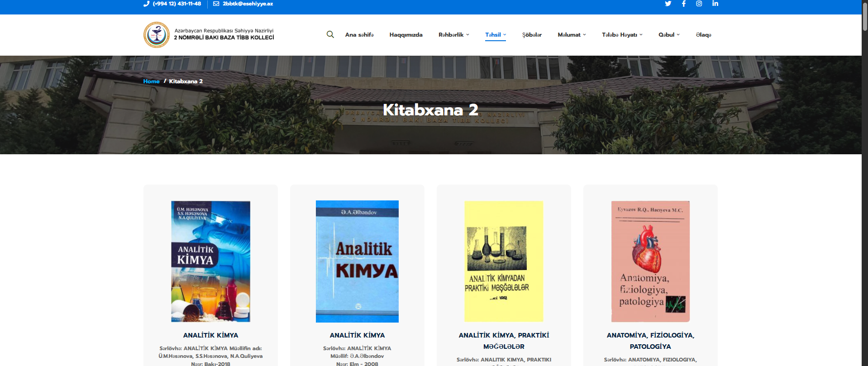Click the search magnifier icon
This screenshot has width=868, height=366.
330,34
